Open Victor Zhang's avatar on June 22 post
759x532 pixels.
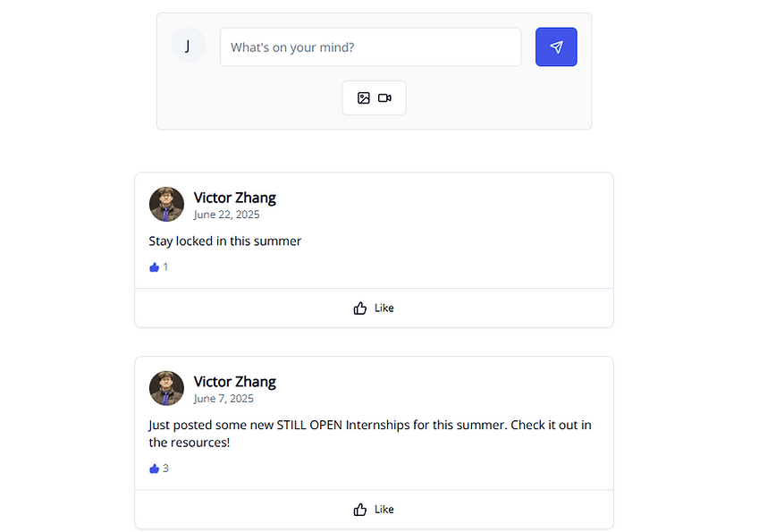[166, 204]
